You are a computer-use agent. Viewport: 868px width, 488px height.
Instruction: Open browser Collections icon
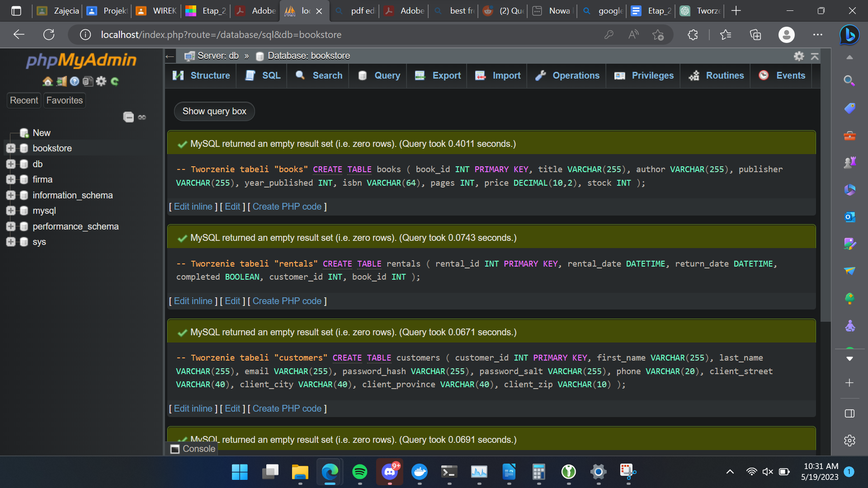755,35
